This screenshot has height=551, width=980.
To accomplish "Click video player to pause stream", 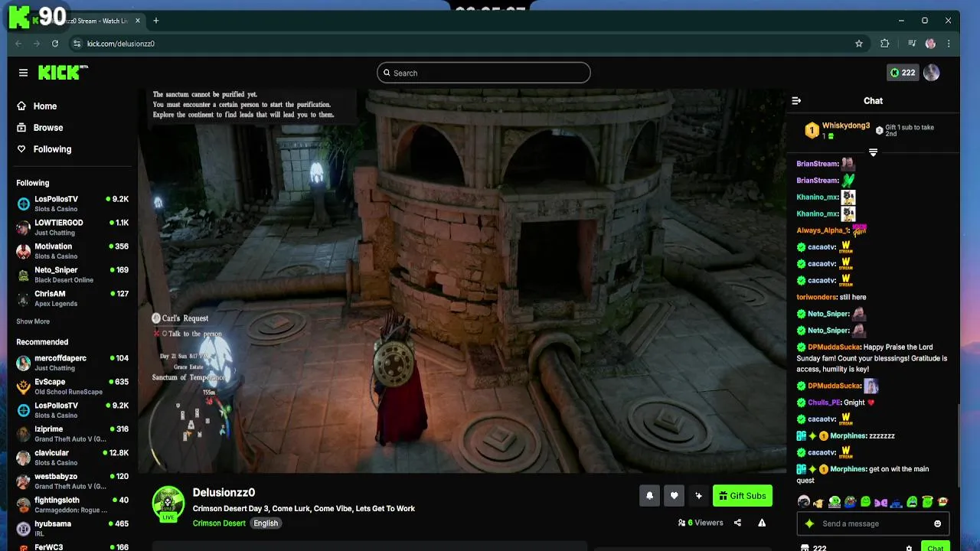I will coord(462,281).
